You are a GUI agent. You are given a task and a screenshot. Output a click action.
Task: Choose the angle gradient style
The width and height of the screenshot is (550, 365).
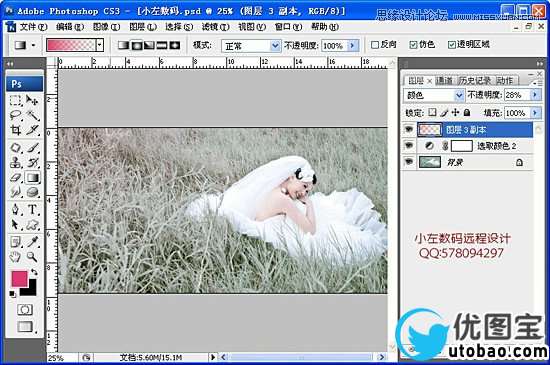(149, 45)
